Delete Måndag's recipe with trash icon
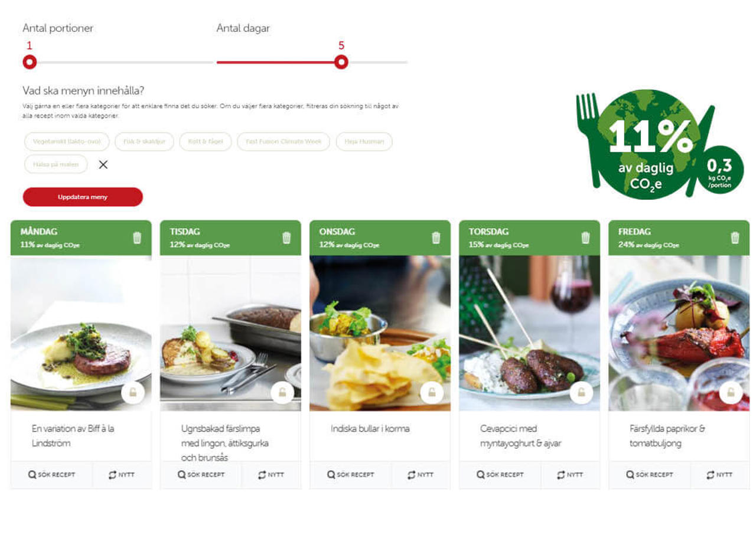Viewport: 756px width, 534px height. pyautogui.click(x=137, y=237)
